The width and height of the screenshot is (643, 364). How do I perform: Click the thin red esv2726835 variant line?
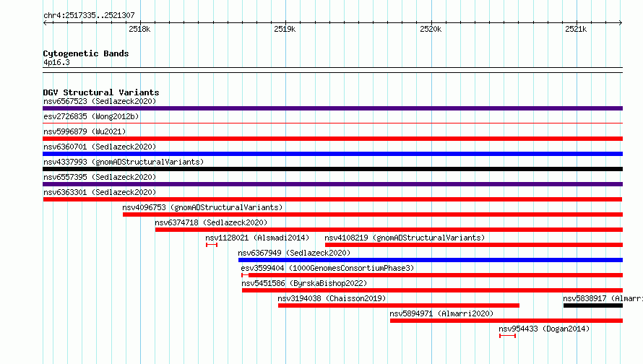click(x=332, y=123)
